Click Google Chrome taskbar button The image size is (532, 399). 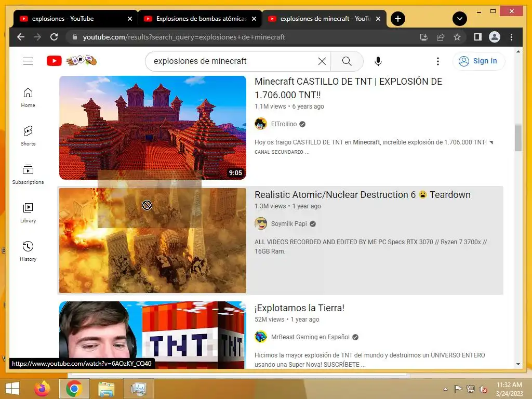[74, 389]
